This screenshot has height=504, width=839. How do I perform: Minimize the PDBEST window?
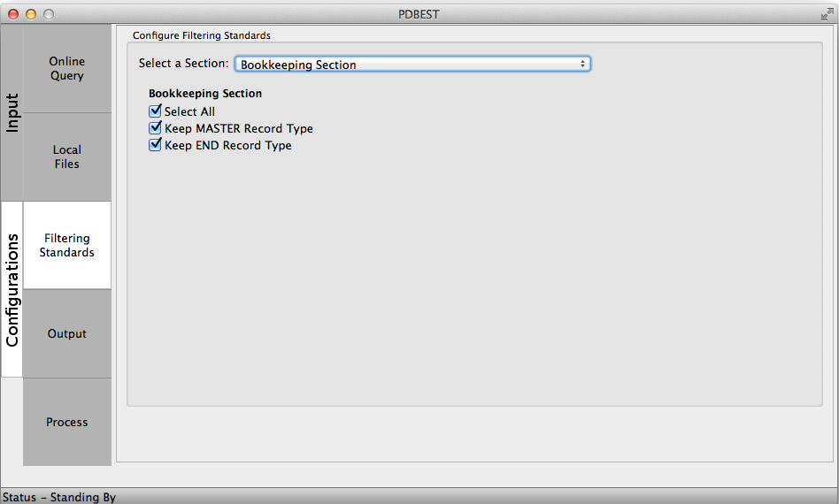coord(31,14)
